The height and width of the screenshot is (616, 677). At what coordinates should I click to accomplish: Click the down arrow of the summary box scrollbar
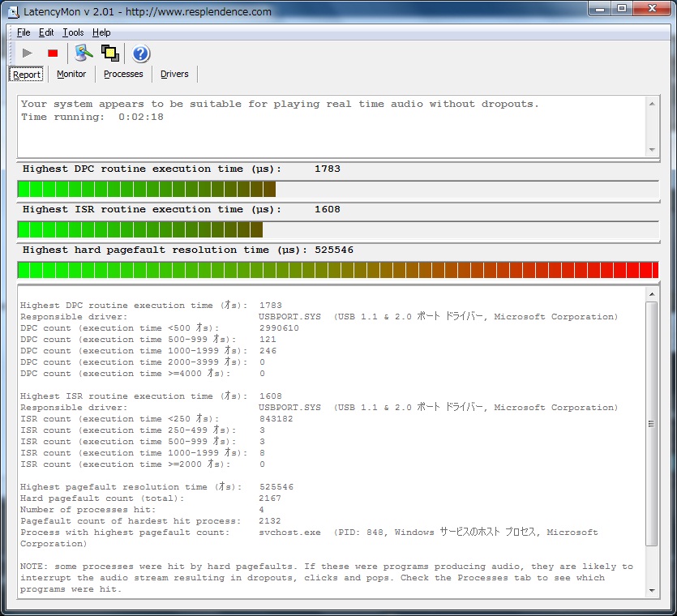point(652,150)
